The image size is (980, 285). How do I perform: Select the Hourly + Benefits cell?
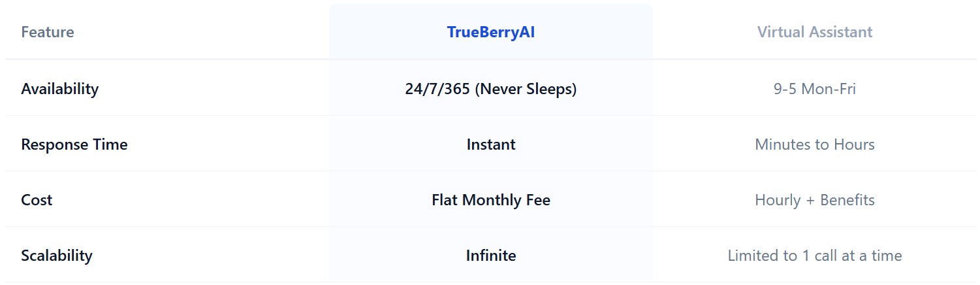[815, 200]
